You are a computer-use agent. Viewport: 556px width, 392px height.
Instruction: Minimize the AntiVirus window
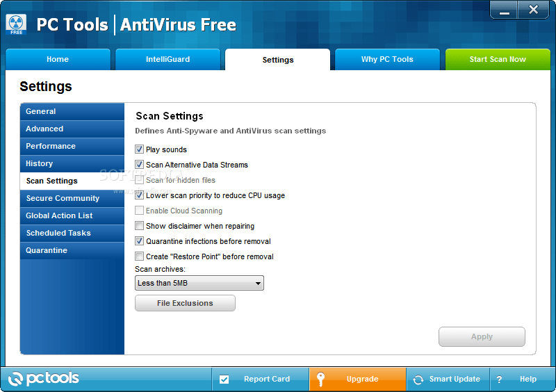click(x=505, y=10)
